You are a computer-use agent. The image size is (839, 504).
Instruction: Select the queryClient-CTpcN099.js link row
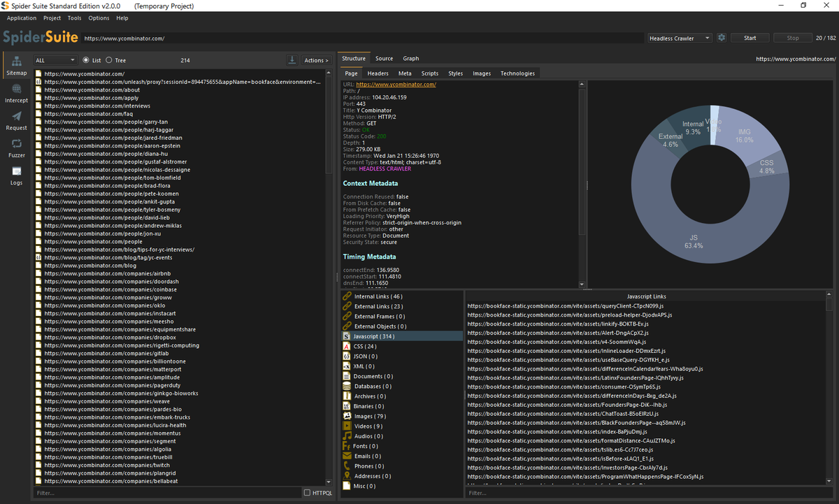[646, 305]
